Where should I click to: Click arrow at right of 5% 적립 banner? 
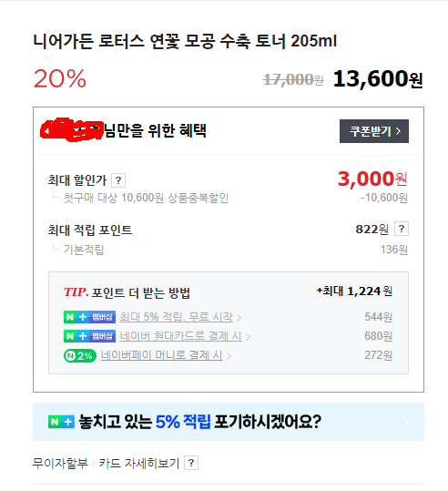(x=406, y=422)
